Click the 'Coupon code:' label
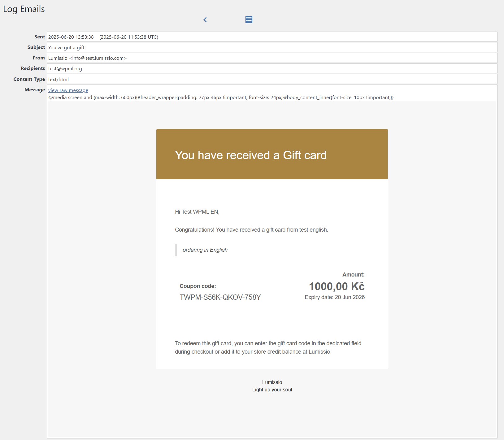This screenshot has height=440, width=504. [198, 286]
